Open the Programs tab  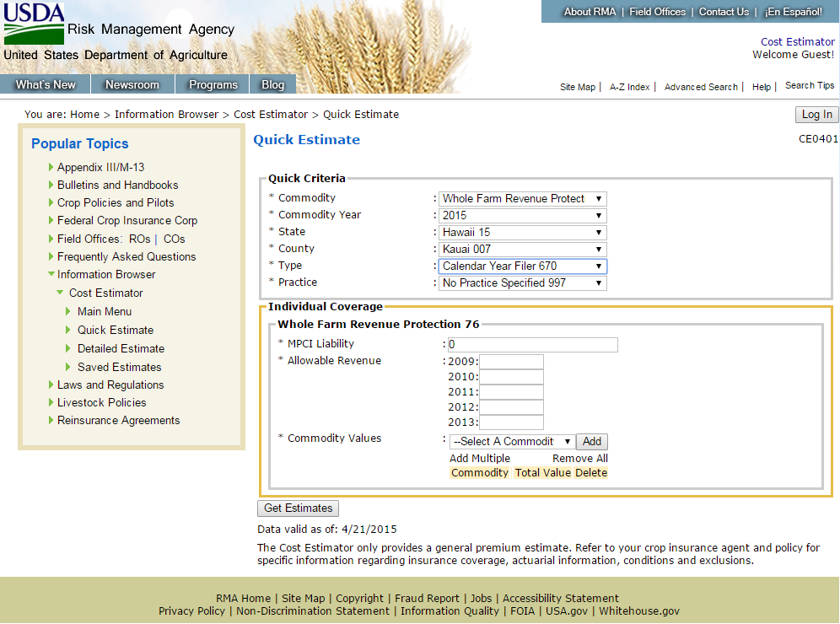pos(213,84)
